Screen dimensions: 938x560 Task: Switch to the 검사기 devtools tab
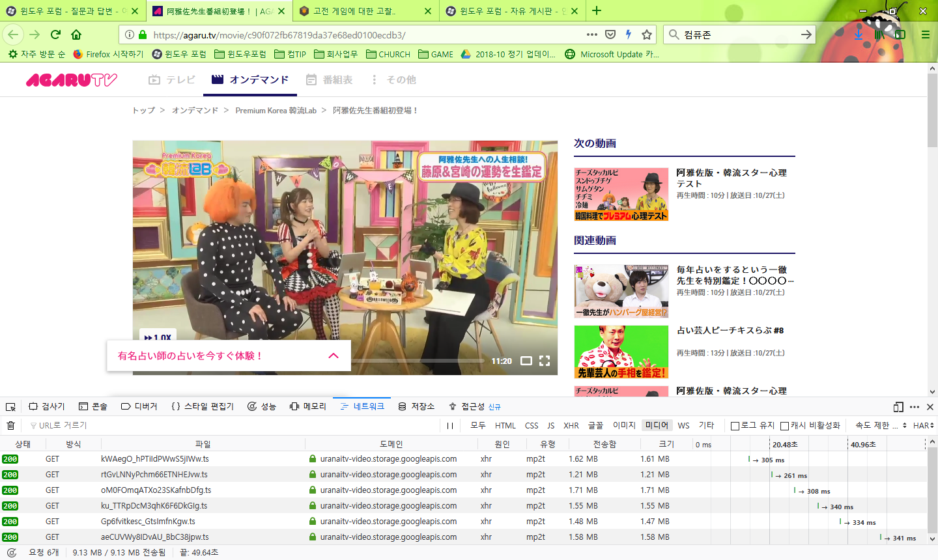point(46,406)
